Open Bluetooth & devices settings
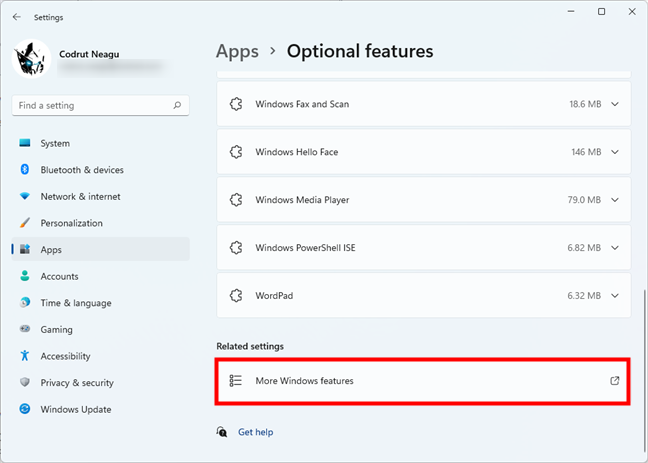The height and width of the screenshot is (463, 648). (x=100, y=170)
